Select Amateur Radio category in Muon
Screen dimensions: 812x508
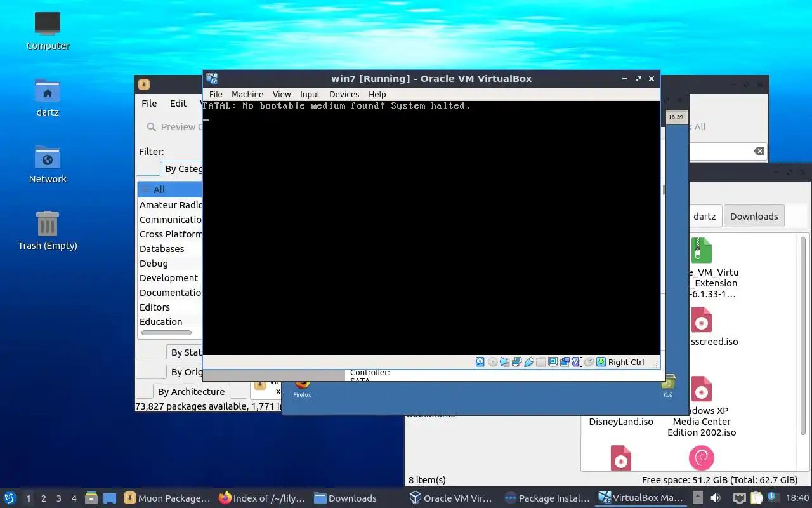tap(169, 204)
